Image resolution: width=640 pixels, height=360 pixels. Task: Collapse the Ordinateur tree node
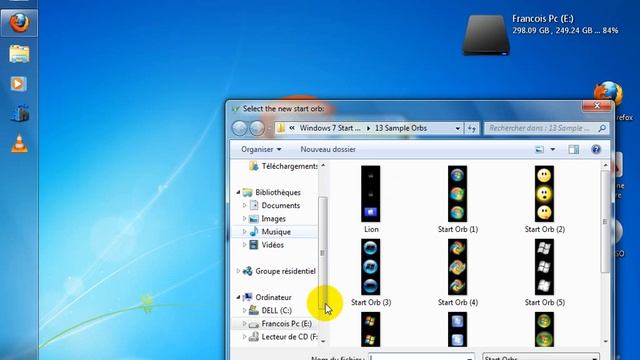[238, 297]
